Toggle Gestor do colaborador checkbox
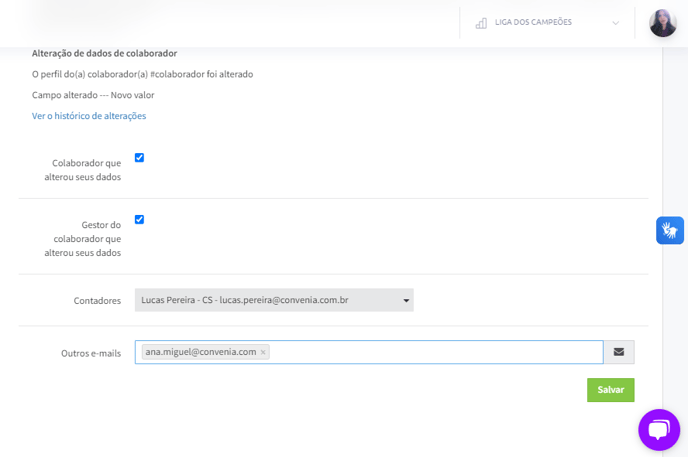This screenshot has width=688, height=457. coord(139,219)
